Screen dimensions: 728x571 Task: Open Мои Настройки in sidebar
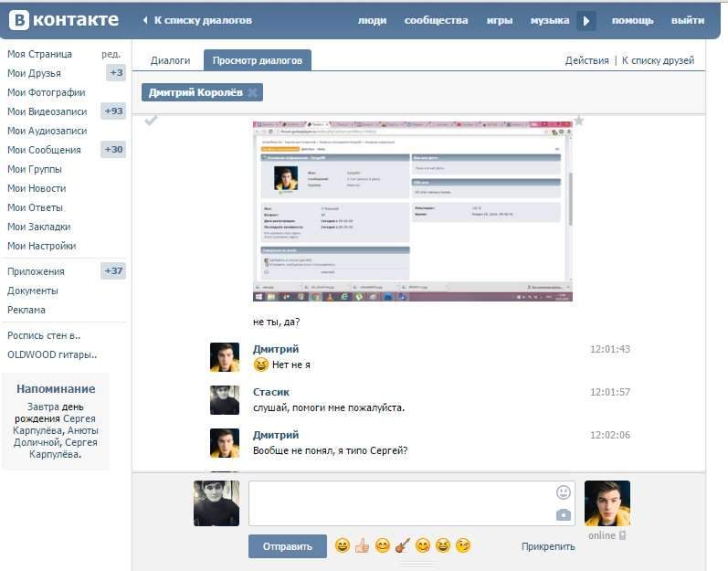[41, 246]
